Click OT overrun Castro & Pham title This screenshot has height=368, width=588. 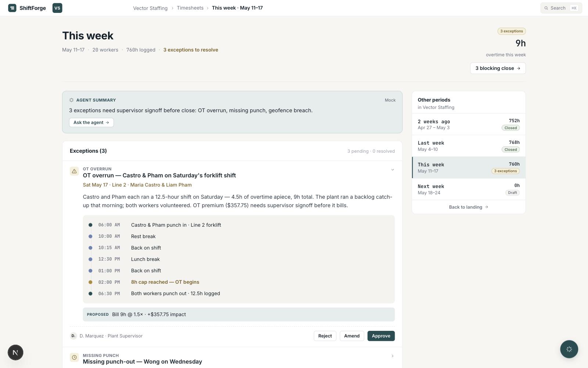click(159, 176)
